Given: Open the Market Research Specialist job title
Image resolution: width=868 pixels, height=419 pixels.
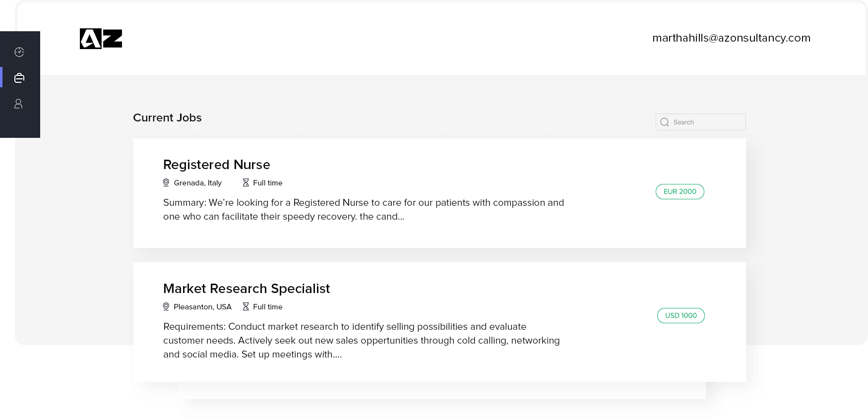Looking at the screenshot, I should (247, 289).
